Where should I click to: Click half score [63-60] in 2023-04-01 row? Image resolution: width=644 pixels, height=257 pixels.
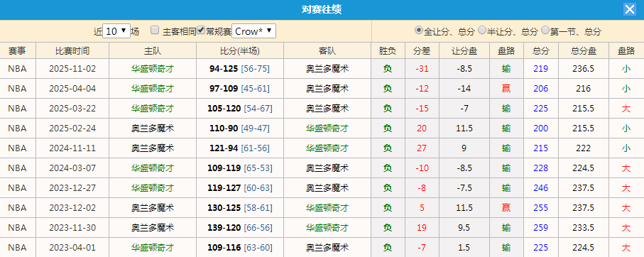tap(258, 248)
